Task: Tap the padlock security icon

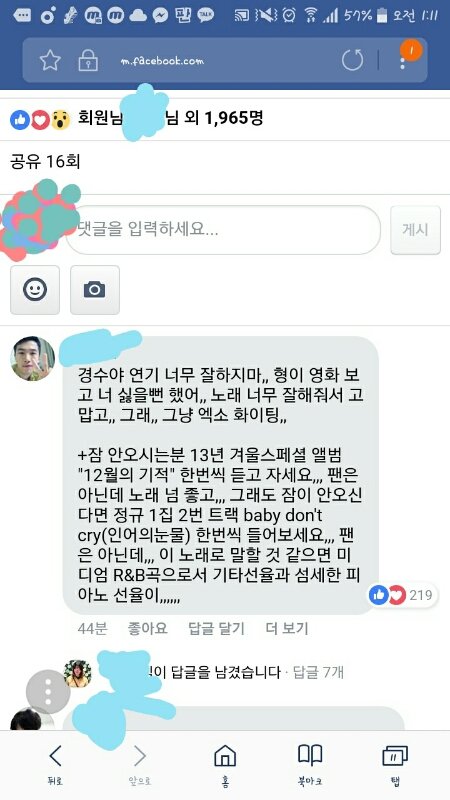Action: tap(88, 61)
